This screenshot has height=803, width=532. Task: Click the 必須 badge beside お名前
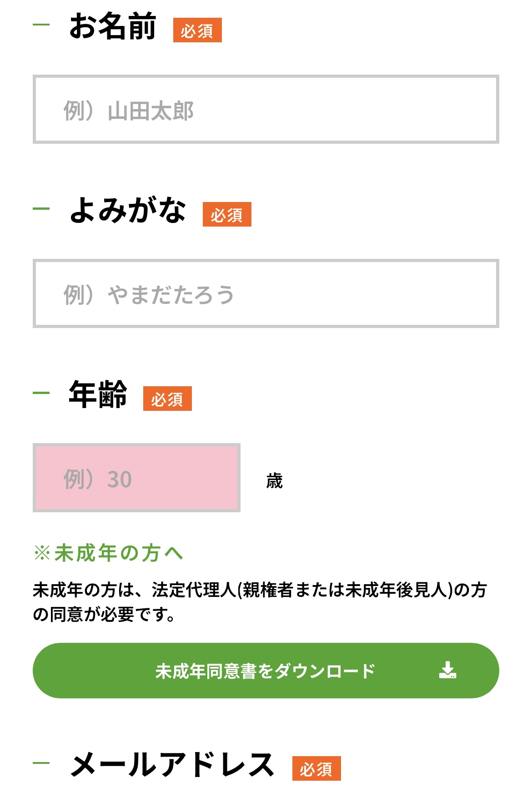click(x=197, y=30)
